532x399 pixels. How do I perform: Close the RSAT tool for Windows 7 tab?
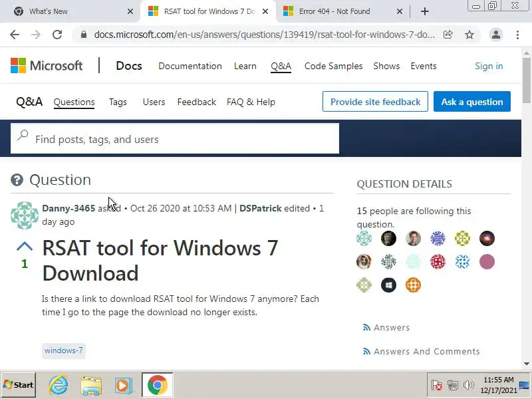[265, 11]
